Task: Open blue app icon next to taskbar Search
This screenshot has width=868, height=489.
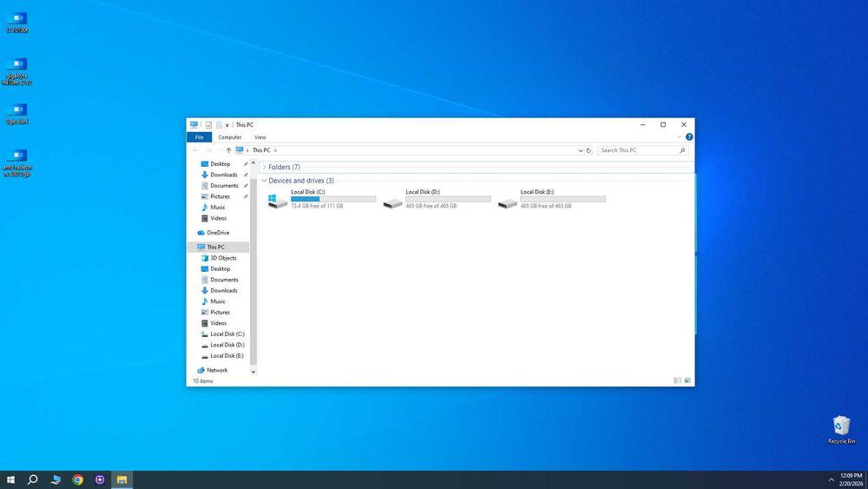Action: pyautogui.click(x=56, y=479)
